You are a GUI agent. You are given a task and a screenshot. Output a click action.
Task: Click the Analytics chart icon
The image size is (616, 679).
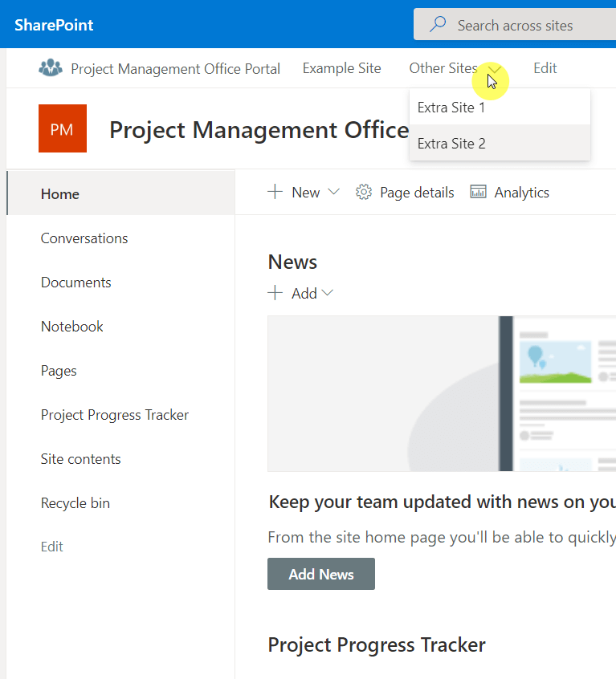tap(478, 191)
